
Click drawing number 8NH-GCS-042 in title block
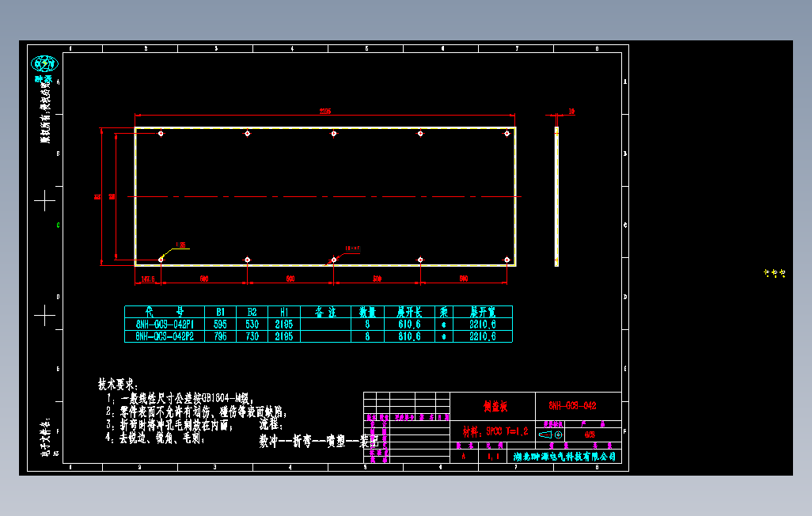coord(573,406)
